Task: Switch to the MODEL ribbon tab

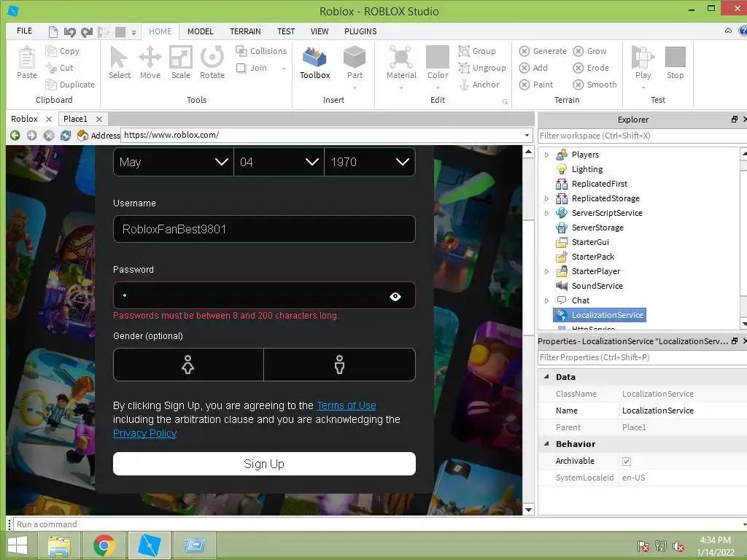Action: [200, 31]
